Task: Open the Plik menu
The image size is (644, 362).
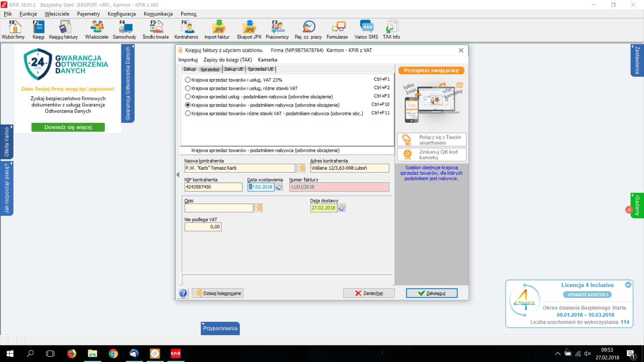Action: tap(8, 14)
